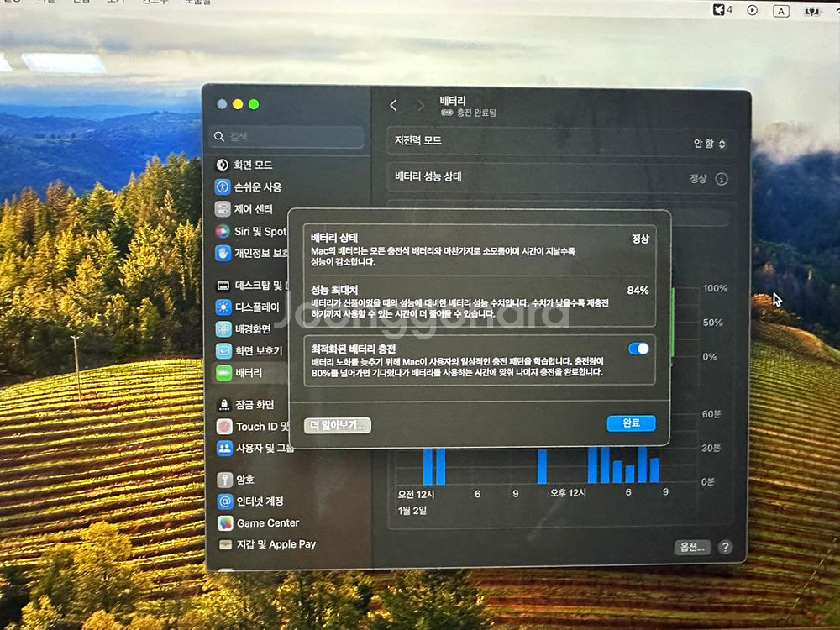Screen dimensions: 840x630
Task: Click 옵션... button at bottom
Action: coord(691,547)
